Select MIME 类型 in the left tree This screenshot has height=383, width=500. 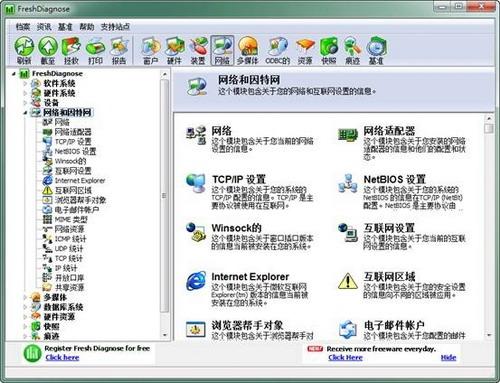pos(71,220)
